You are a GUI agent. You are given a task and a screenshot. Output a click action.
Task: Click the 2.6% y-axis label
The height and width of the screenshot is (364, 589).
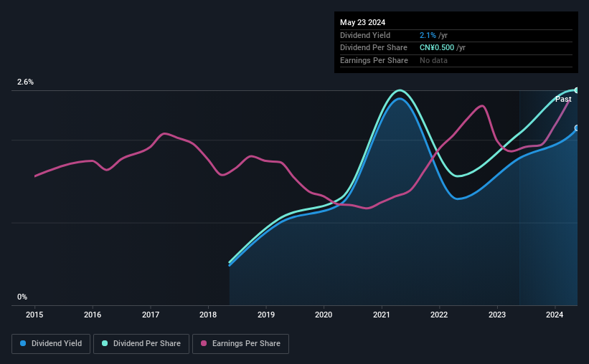pyautogui.click(x=25, y=82)
